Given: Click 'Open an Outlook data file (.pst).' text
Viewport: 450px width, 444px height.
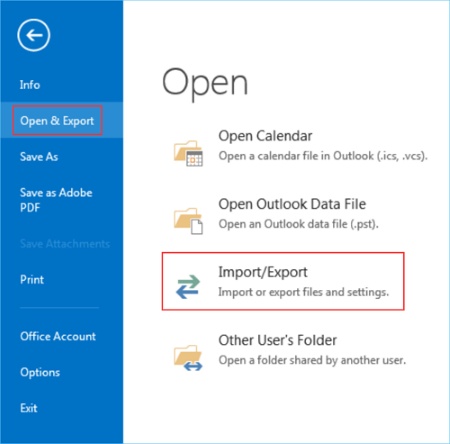Looking at the screenshot, I should click(298, 224).
